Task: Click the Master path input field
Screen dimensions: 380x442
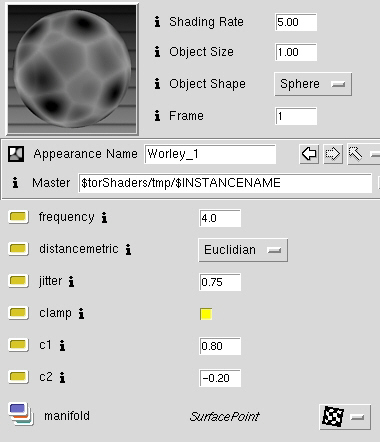Action: coord(225,183)
